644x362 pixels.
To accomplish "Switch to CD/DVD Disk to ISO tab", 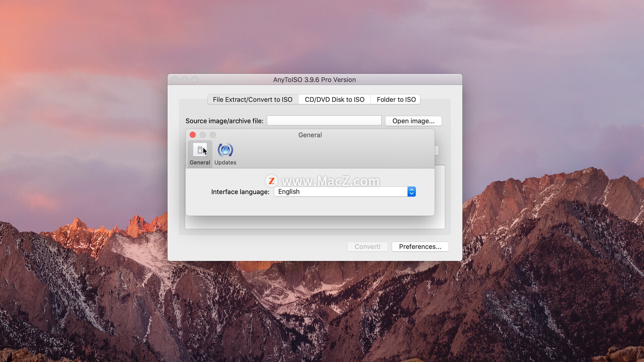I will [x=334, y=100].
